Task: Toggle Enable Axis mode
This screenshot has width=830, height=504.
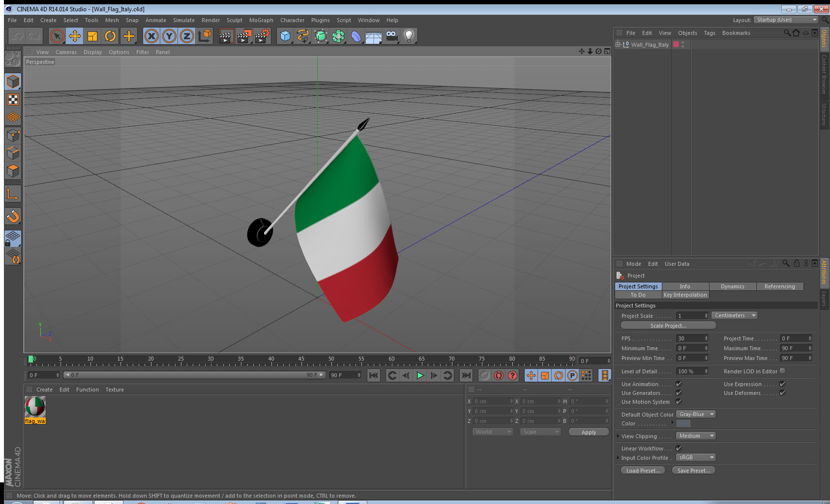Action: pos(13,194)
